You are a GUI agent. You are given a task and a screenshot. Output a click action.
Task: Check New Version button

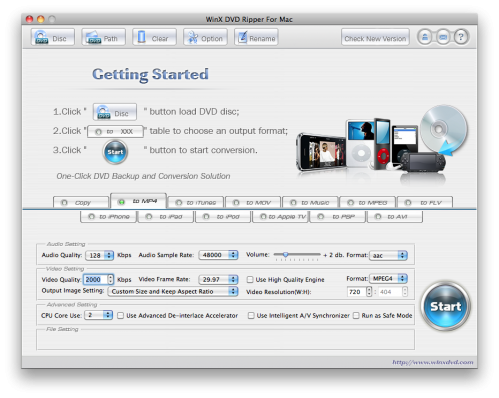click(375, 37)
